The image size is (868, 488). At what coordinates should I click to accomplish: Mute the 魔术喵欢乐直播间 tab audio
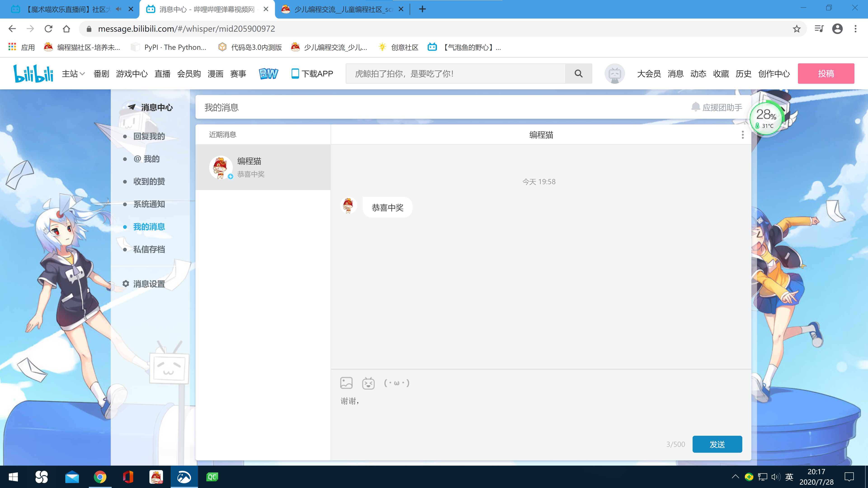pos(119,9)
